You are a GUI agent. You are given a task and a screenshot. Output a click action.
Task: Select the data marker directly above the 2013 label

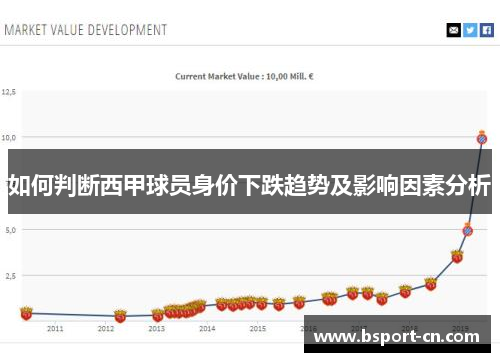[158, 315]
